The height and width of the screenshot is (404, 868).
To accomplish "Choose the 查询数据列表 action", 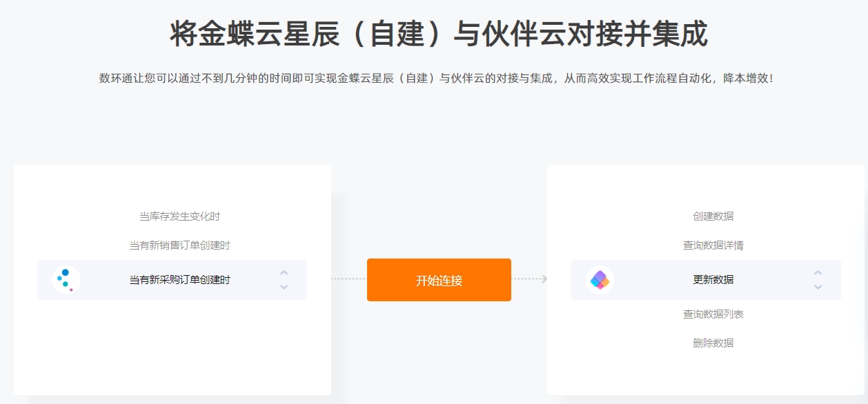I will point(713,314).
